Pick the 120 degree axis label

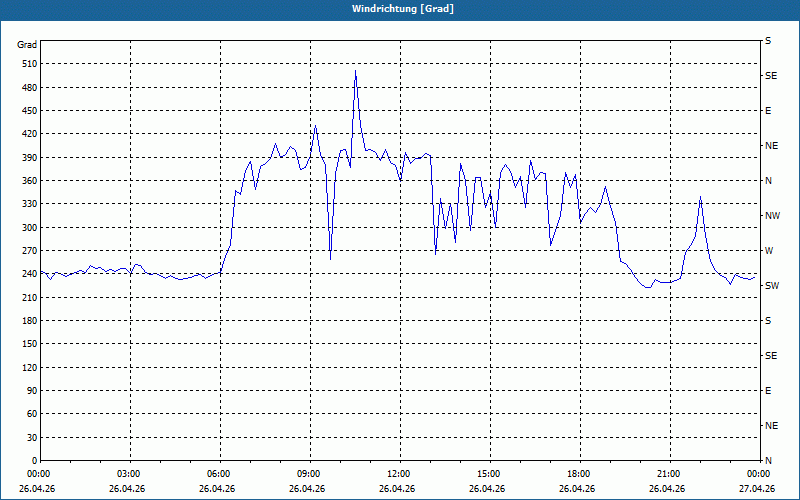[31, 367]
